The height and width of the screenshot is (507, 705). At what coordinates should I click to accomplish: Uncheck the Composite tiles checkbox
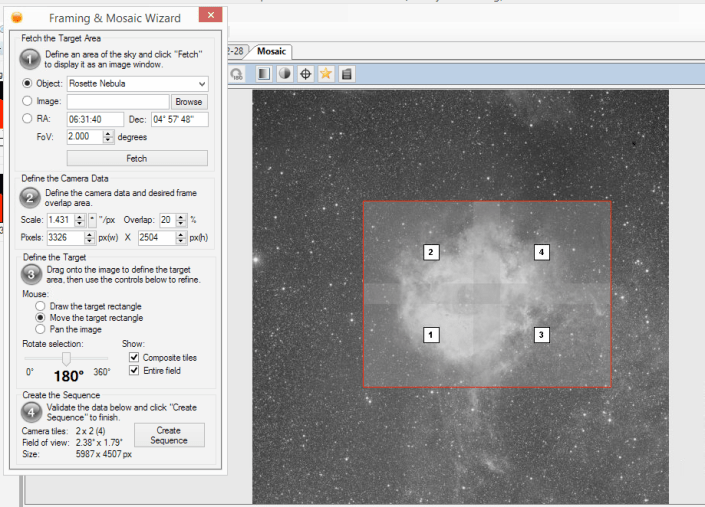tap(135, 357)
